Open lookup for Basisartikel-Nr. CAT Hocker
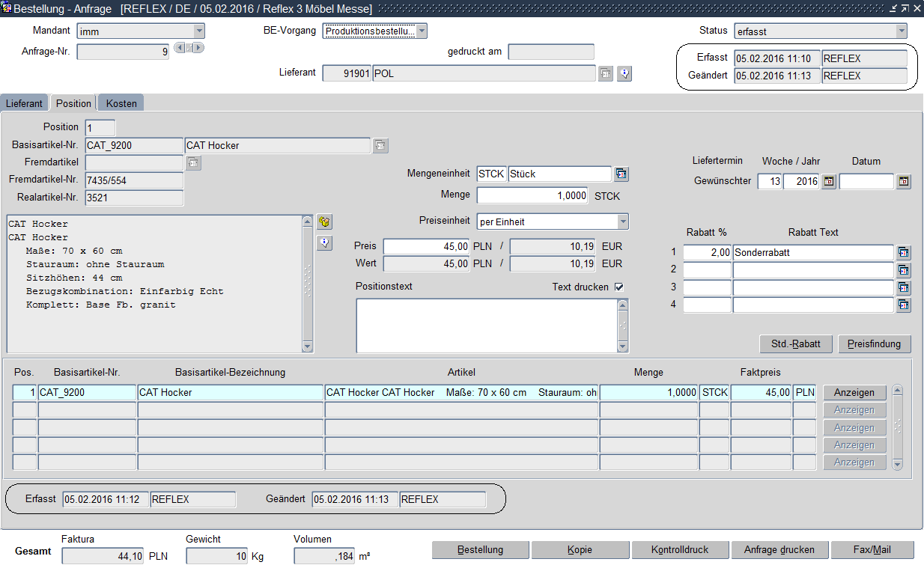Screen dimensions: 924x565 pyautogui.click(x=380, y=146)
